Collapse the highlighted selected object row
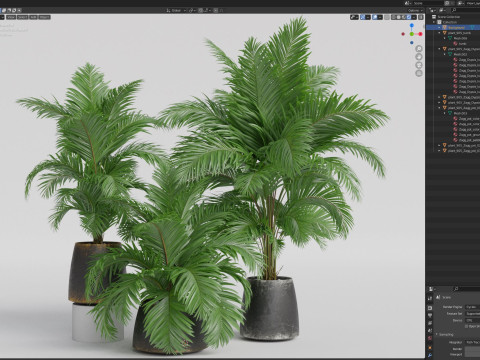 [439, 27]
